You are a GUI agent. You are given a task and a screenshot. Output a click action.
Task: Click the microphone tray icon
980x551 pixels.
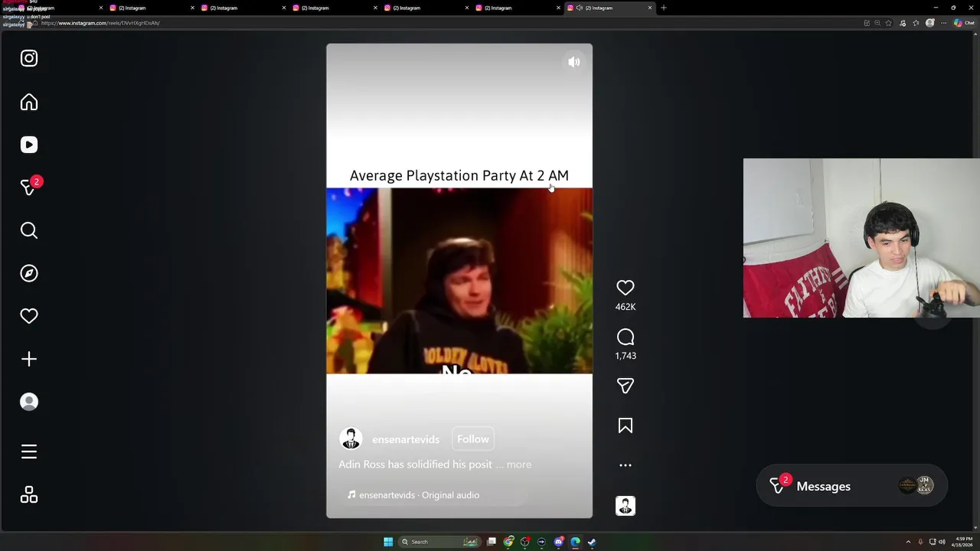pyautogui.click(x=920, y=542)
